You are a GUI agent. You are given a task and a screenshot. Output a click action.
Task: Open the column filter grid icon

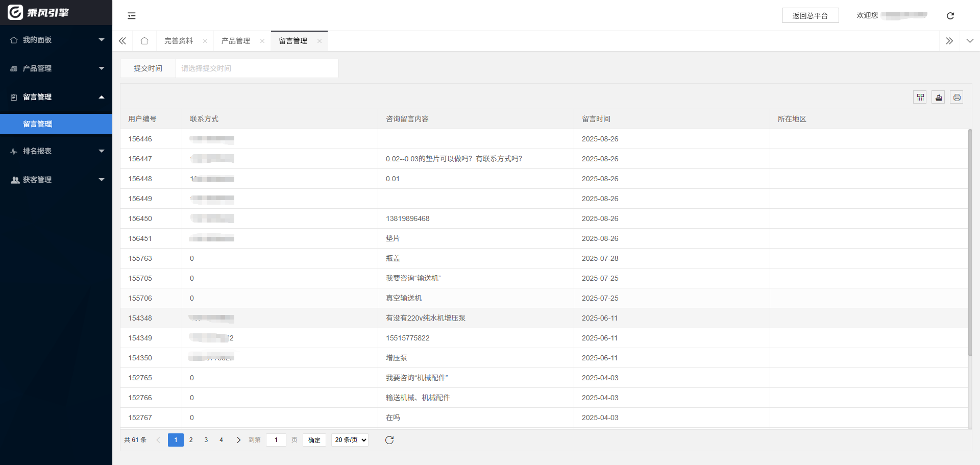tap(920, 97)
